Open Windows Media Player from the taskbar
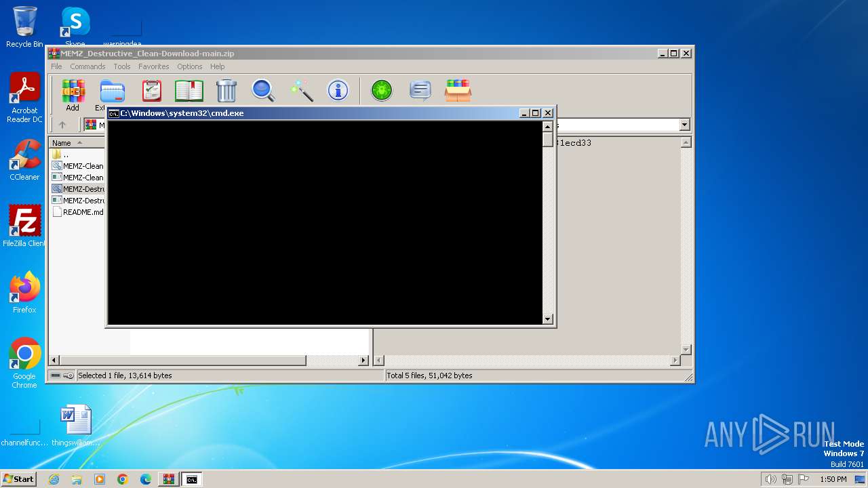Screen dimensions: 868x488 100,479
